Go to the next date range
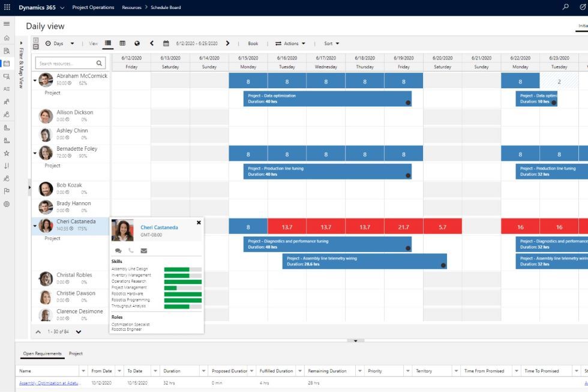Viewport: 588px width, 392px height. click(227, 43)
